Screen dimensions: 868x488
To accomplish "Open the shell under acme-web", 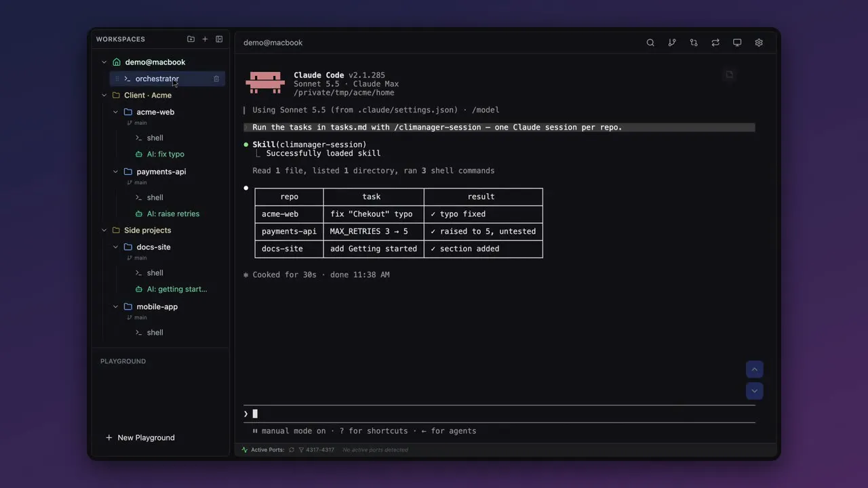I will (155, 138).
